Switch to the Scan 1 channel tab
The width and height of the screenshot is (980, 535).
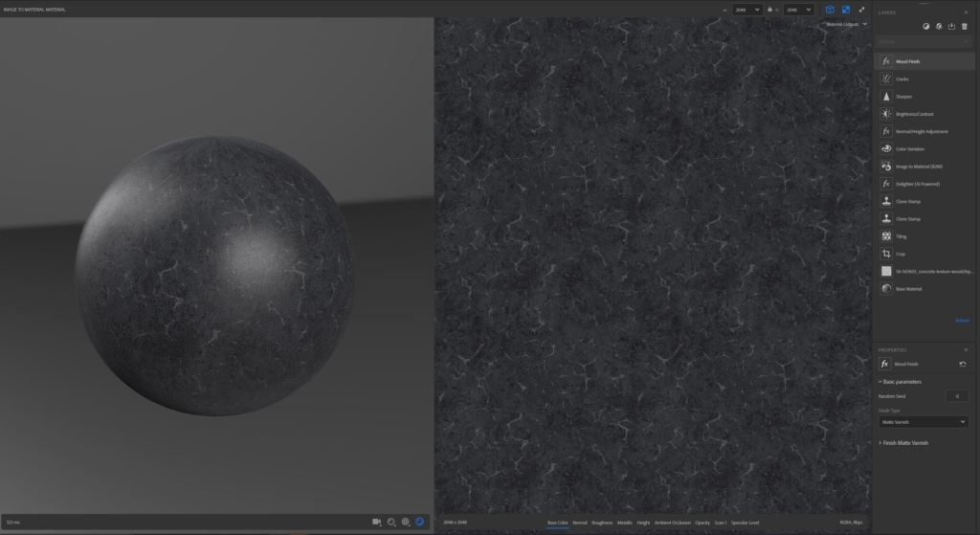(x=721, y=523)
